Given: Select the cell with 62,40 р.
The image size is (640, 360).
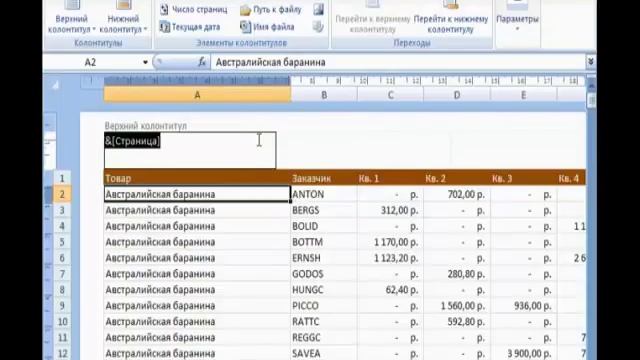Looking at the screenshot, I should point(390,290).
